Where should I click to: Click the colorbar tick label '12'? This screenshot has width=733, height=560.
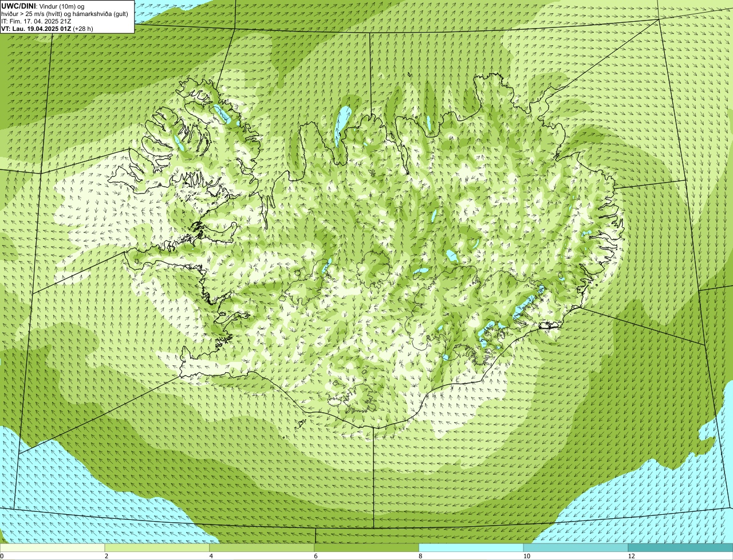tap(631, 556)
